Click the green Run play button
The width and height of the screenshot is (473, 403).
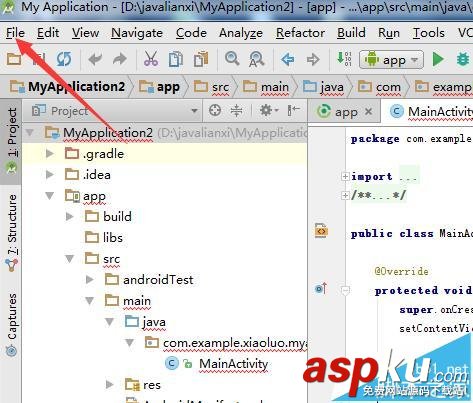(438, 60)
